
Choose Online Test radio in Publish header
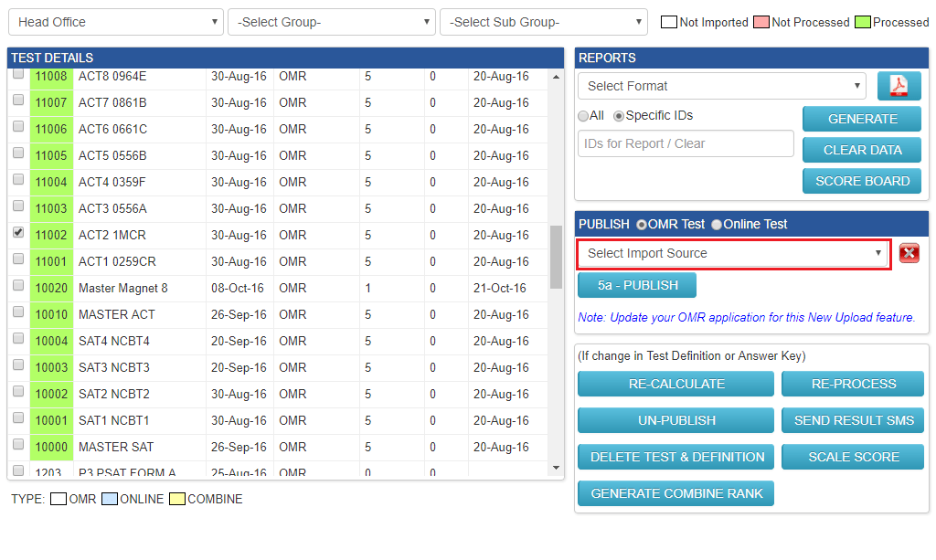coord(717,225)
